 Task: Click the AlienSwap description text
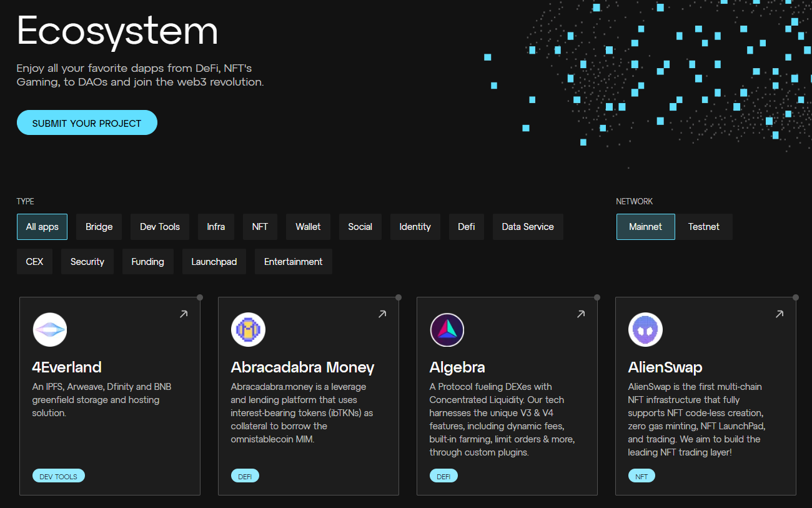697,419
